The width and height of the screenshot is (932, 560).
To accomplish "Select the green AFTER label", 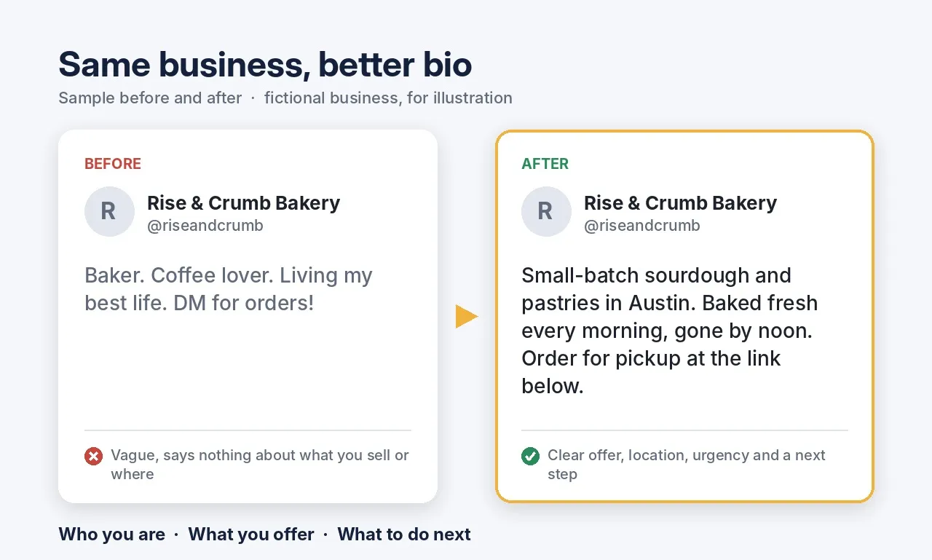I will click(x=545, y=164).
